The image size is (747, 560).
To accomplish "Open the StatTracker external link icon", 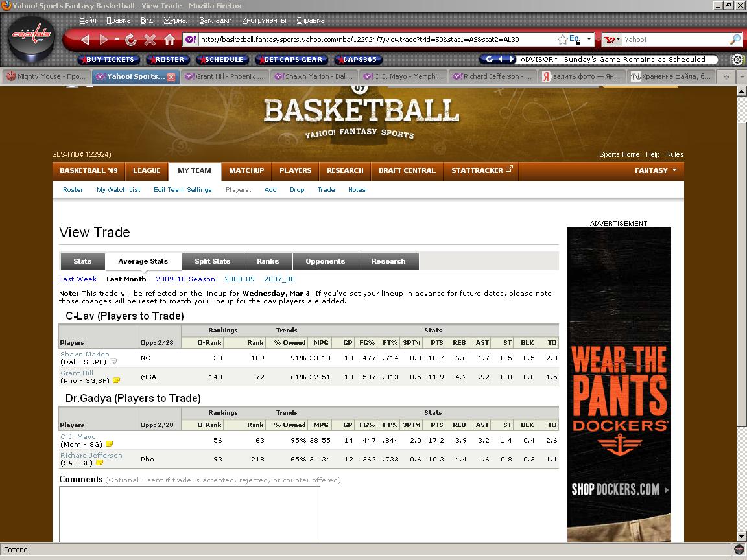I will [x=509, y=169].
